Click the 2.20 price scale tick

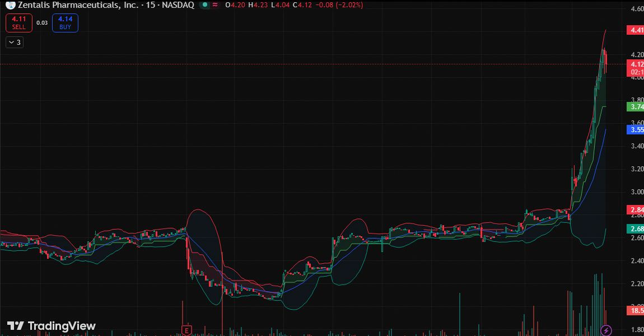637,283
